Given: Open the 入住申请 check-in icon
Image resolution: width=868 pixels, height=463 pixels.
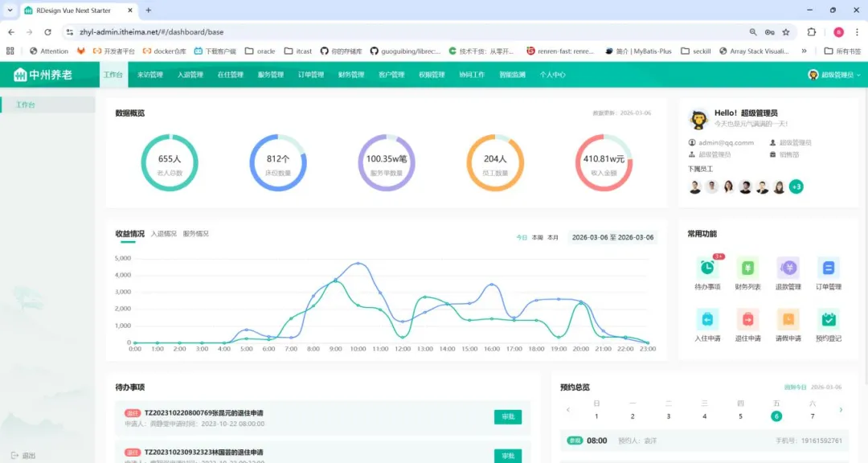Looking at the screenshot, I should [x=707, y=320].
